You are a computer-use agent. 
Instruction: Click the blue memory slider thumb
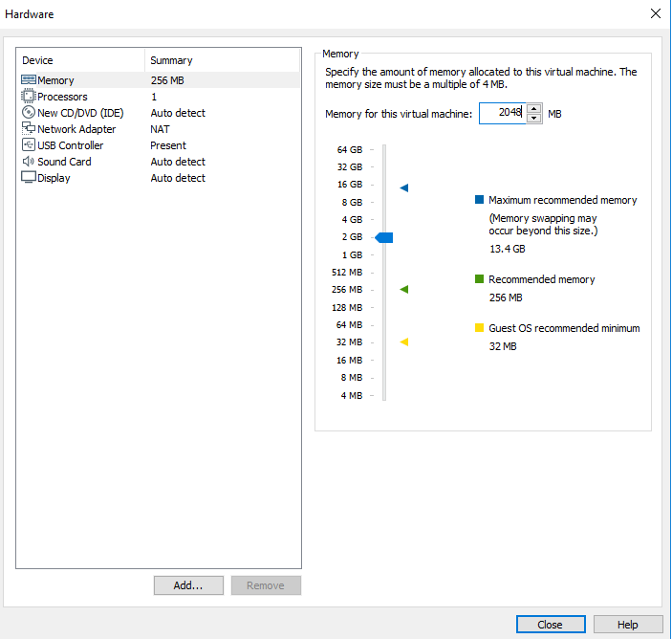coord(384,237)
